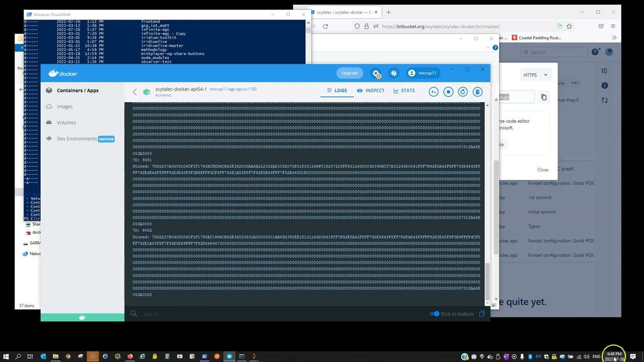Open the microp11/egc-api:vc1100 image link
The image size is (644, 362).
233,89
